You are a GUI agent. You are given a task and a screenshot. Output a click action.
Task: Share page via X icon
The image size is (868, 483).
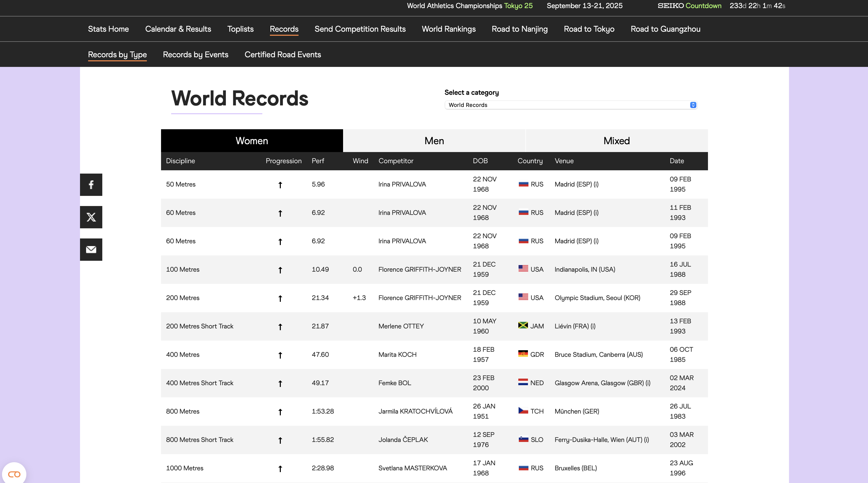tap(91, 217)
